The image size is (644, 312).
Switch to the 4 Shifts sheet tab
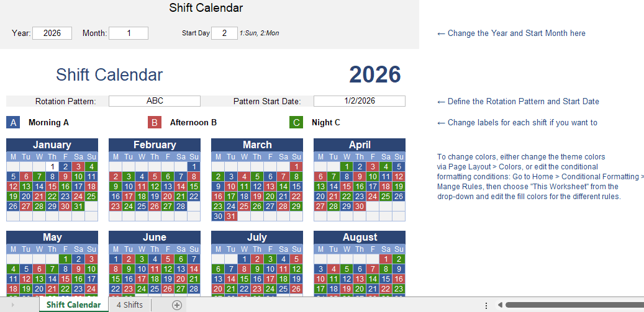pyautogui.click(x=130, y=305)
